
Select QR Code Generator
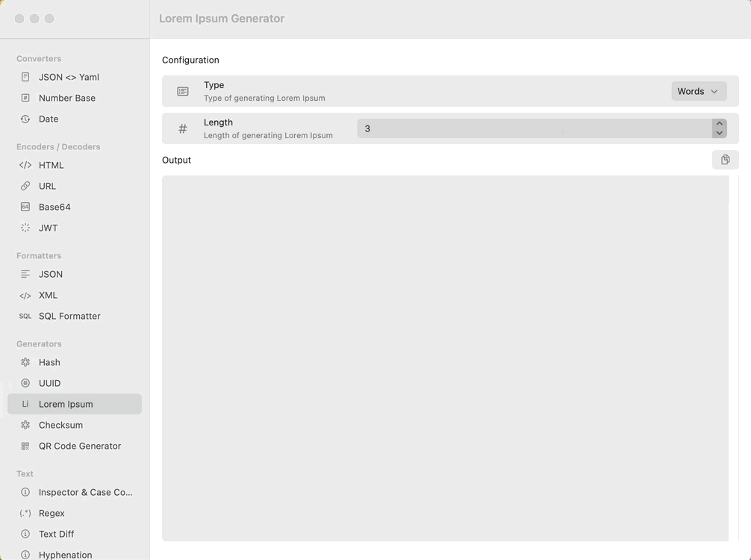75,446
